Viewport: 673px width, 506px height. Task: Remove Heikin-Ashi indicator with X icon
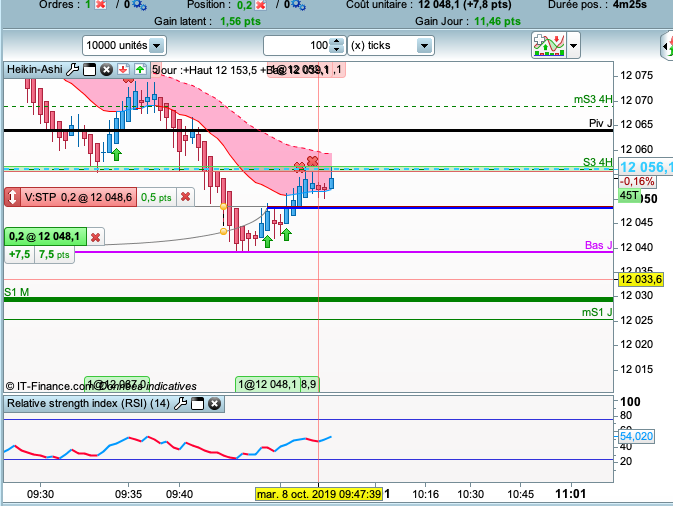(106, 70)
